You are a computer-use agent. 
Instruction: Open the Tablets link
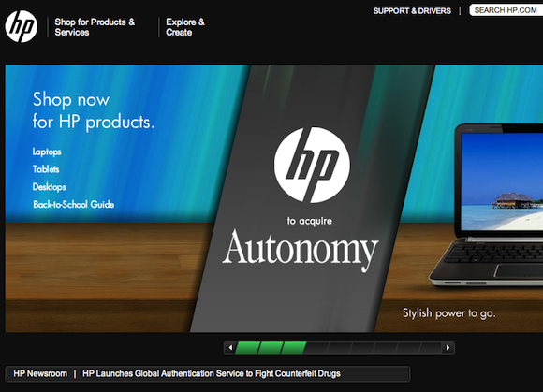(x=46, y=169)
